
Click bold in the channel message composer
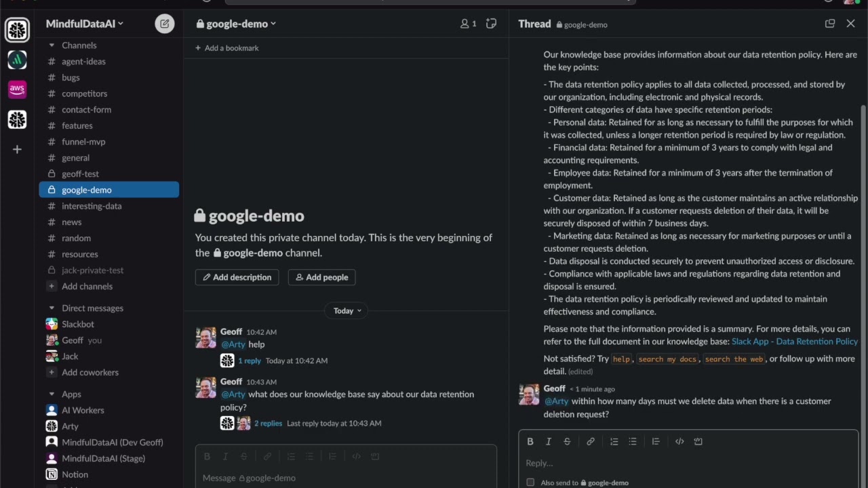point(207,456)
